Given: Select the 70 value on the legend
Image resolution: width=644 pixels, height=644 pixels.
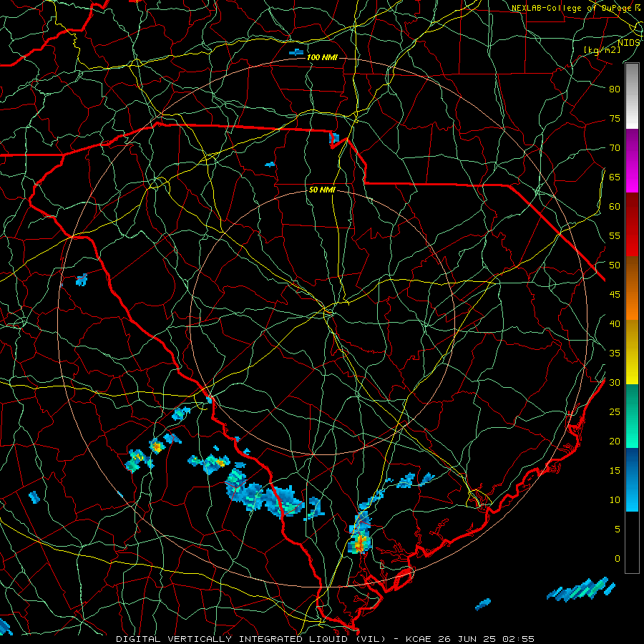Looking at the screenshot, I should 615,148.
